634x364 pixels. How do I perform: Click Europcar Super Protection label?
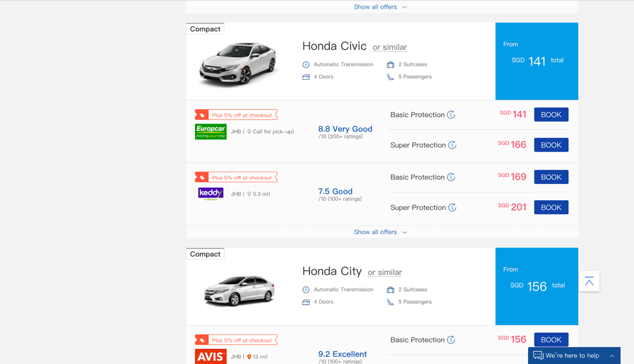pos(417,145)
